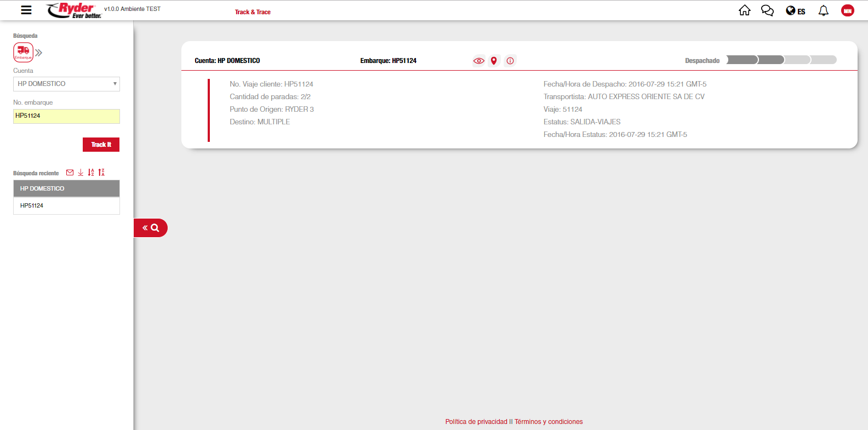Image resolution: width=868 pixels, height=430 pixels.
Task: Sort recent searches A to Z
Action: point(91,173)
